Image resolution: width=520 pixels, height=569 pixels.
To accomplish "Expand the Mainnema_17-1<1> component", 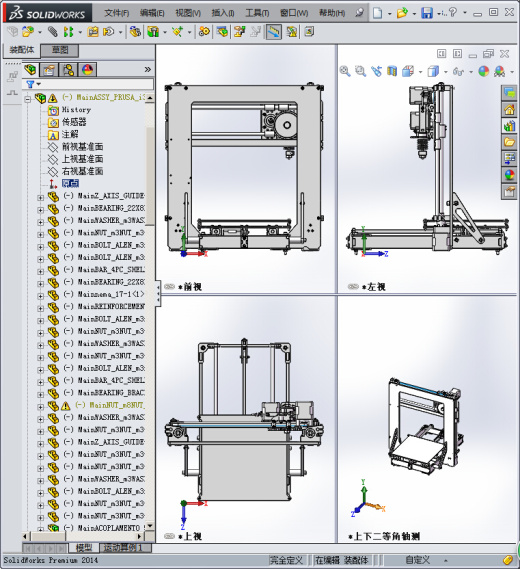I will coord(40,296).
